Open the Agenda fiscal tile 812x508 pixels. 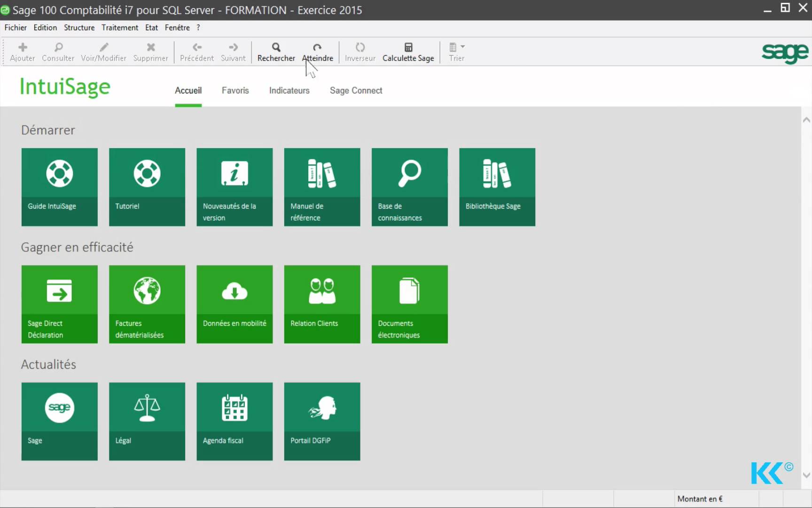234,421
